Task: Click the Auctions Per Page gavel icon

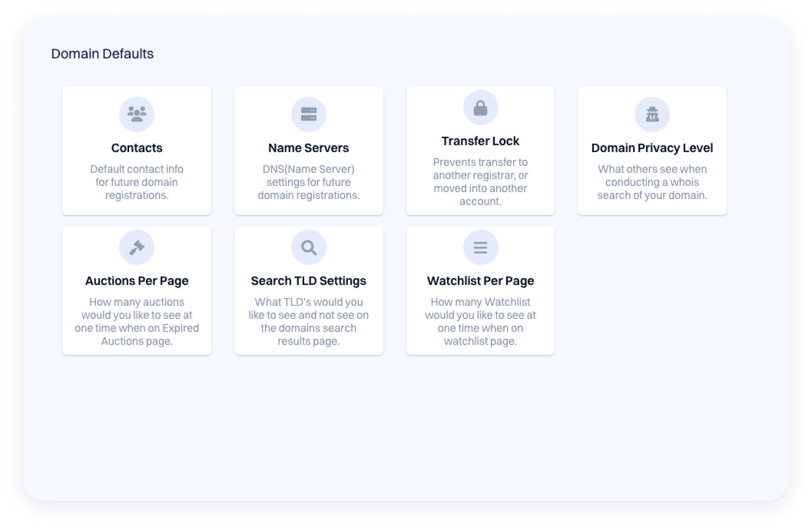Action: coord(137,247)
